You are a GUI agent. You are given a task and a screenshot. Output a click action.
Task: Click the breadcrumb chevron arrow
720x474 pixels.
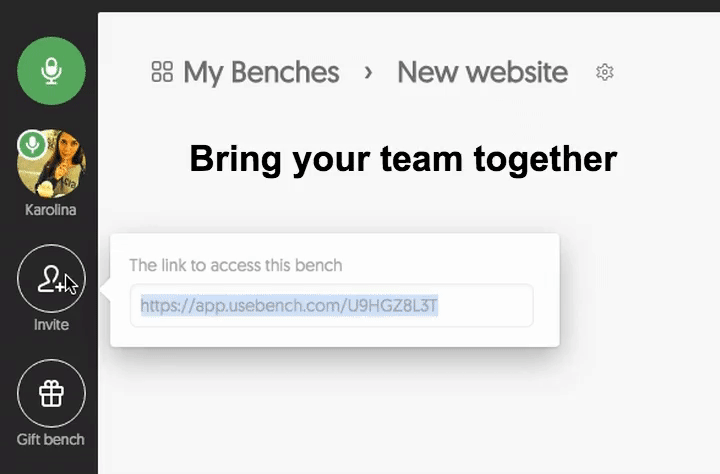point(369,72)
